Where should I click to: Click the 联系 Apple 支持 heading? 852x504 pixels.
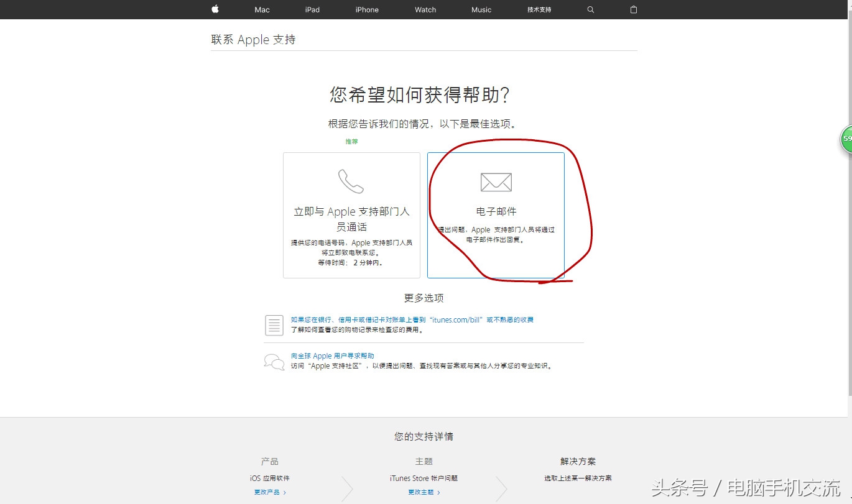(253, 39)
